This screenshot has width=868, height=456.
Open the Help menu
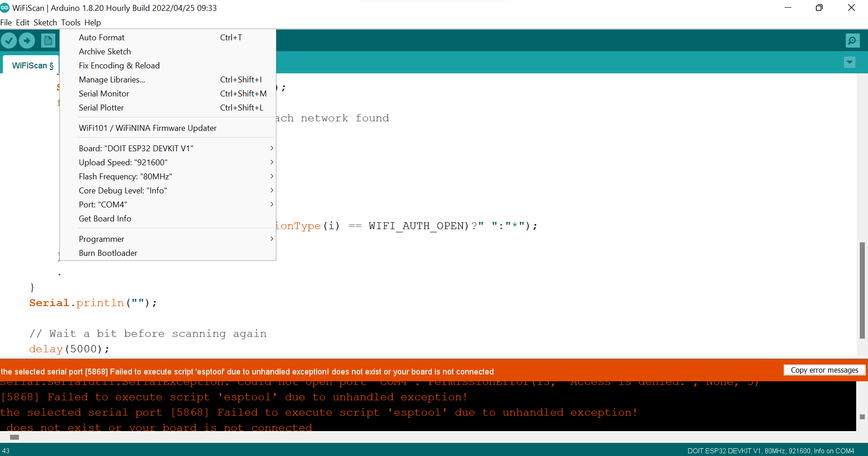click(x=92, y=23)
